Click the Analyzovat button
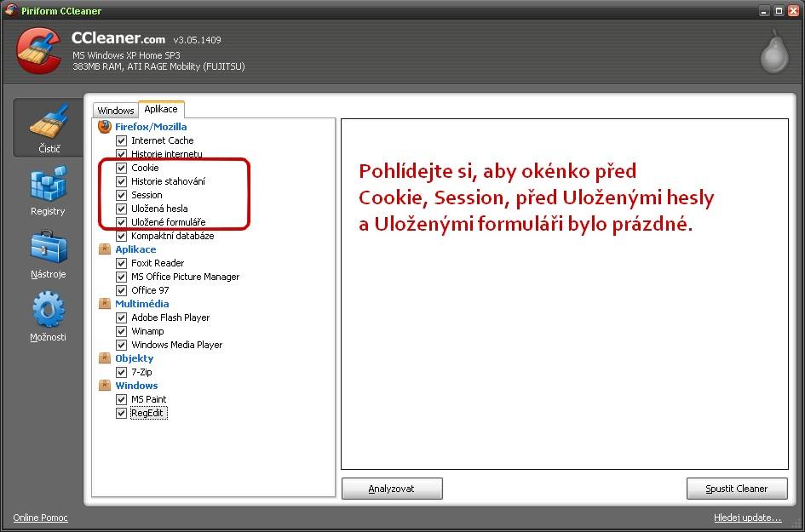 [x=392, y=489]
